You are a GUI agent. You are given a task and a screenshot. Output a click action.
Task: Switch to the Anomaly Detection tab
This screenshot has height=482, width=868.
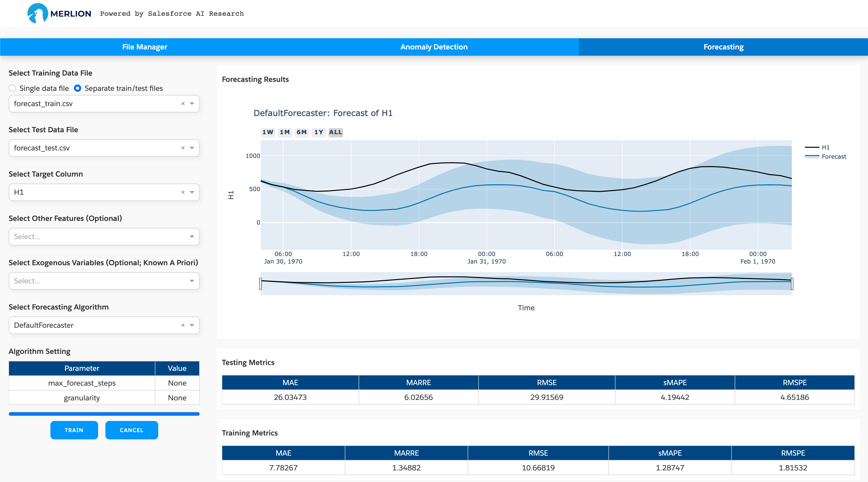point(434,46)
